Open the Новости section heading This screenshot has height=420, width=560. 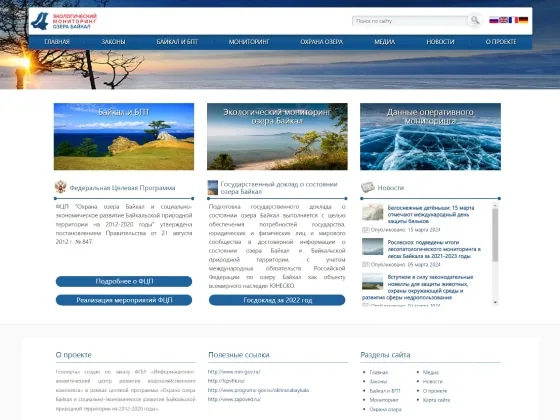click(391, 188)
